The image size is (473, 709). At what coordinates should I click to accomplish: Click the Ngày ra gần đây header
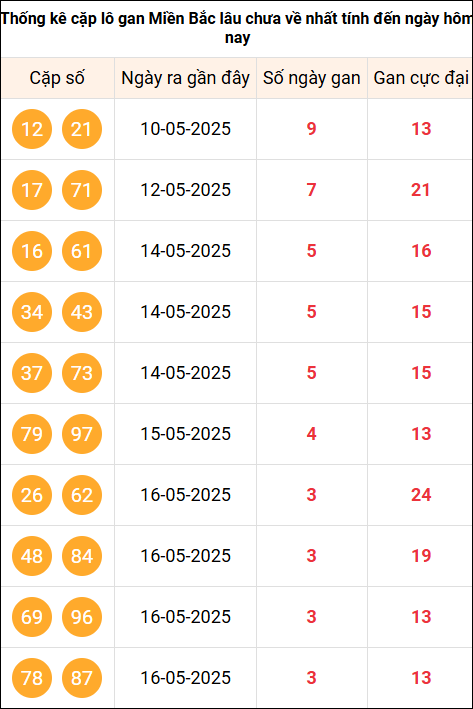(185, 78)
